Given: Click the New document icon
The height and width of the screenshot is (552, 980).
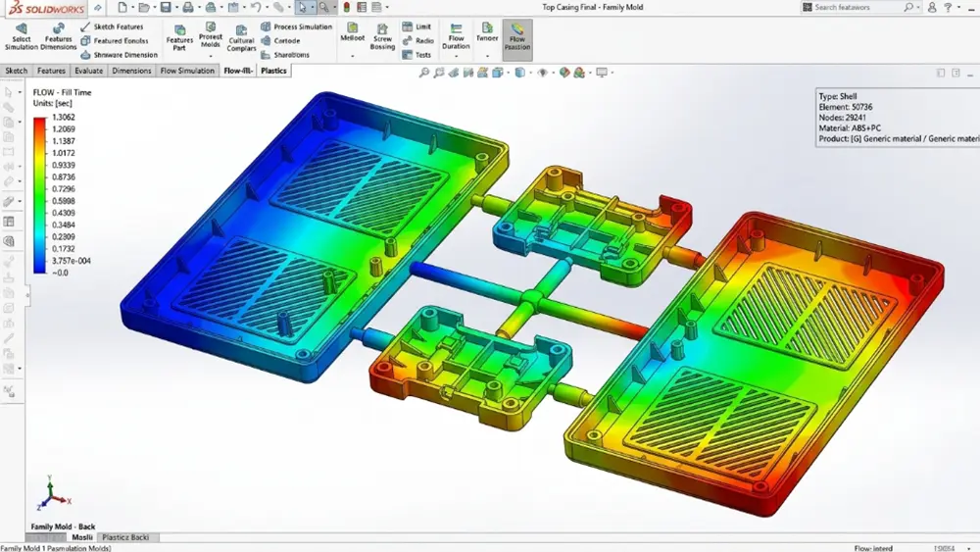Looking at the screenshot, I should click(x=122, y=8).
